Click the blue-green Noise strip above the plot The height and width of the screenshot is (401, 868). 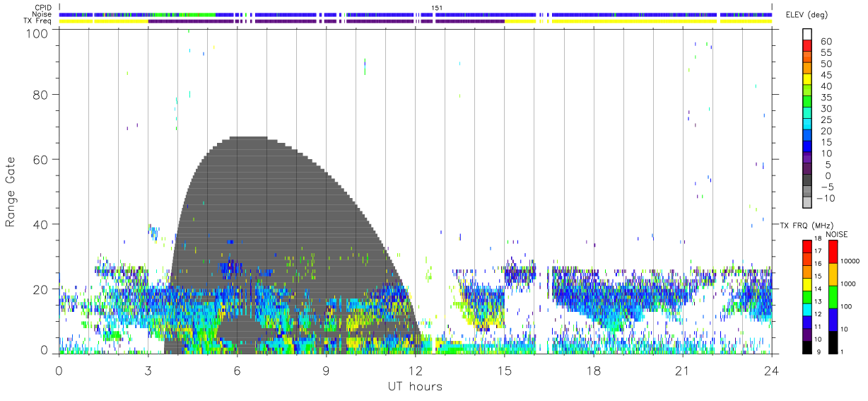coord(416,14)
